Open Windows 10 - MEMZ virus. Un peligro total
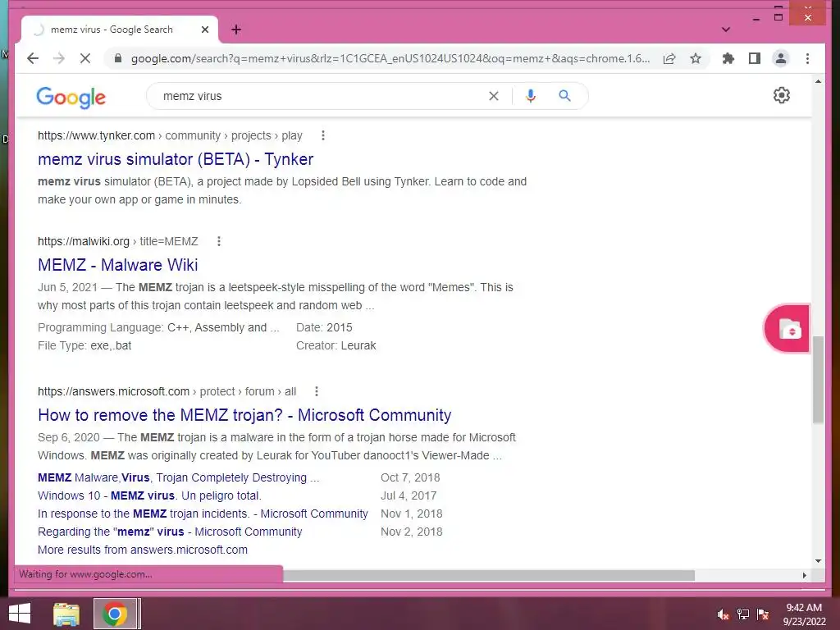The height and width of the screenshot is (630, 840). (x=149, y=495)
